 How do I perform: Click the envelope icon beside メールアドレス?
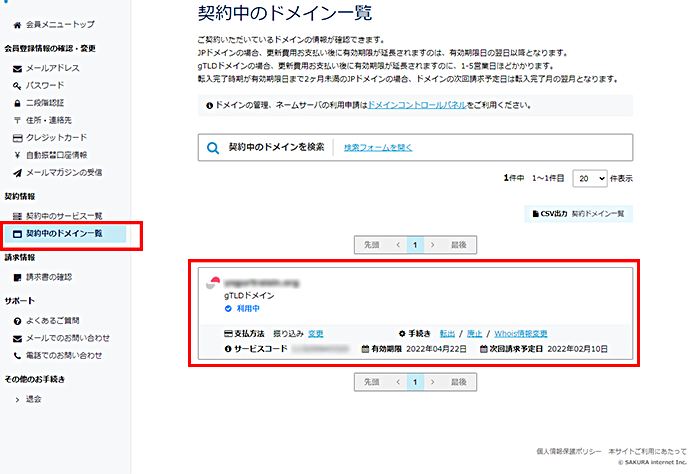pos(17,68)
